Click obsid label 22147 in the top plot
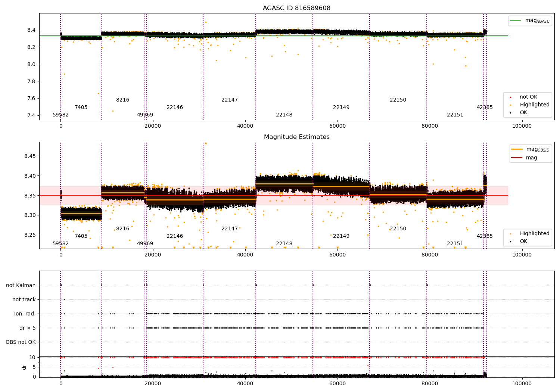 pyautogui.click(x=230, y=100)
